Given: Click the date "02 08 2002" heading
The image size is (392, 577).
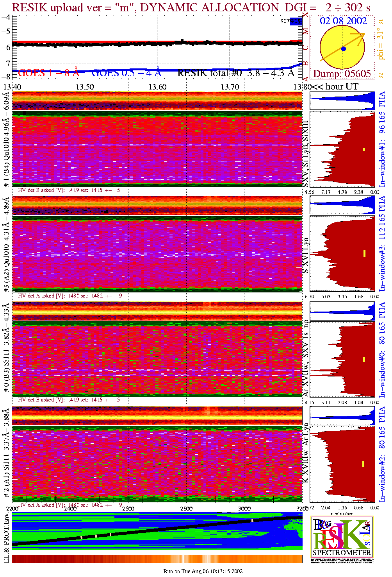Looking at the screenshot, I should click(x=343, y=21).
